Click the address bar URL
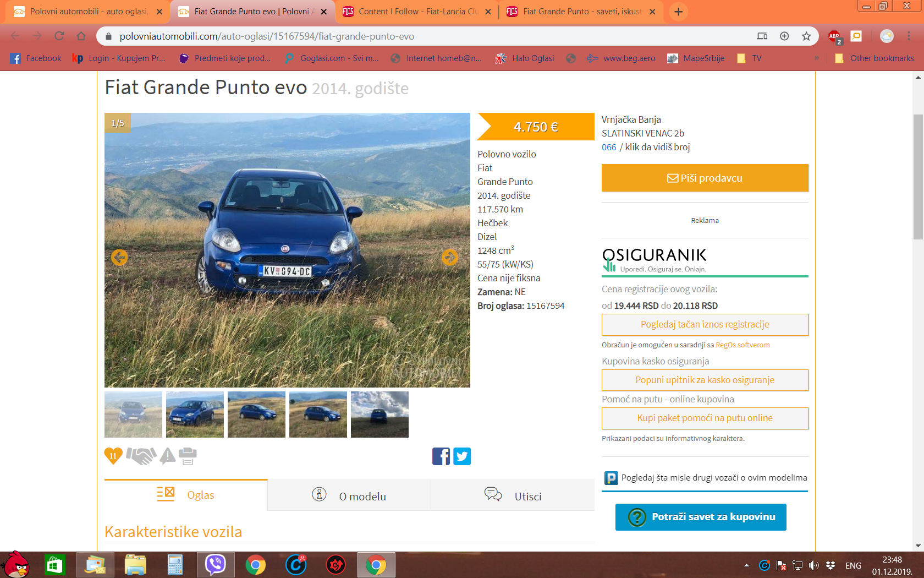 click(x=267, y=36)
